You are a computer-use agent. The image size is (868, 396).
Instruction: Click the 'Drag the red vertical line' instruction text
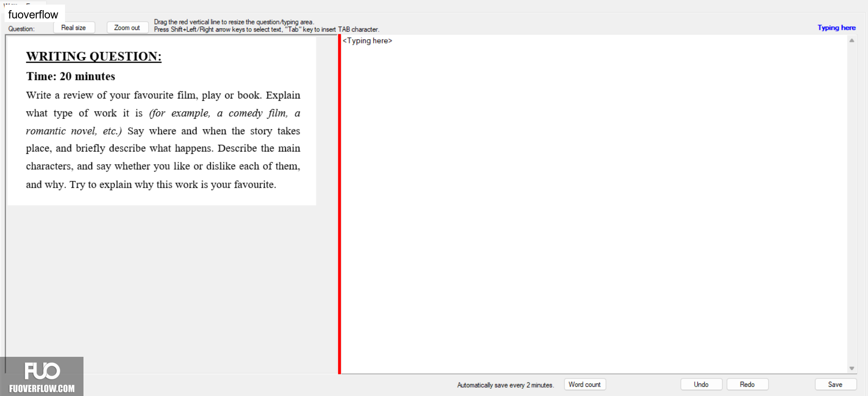234,22
